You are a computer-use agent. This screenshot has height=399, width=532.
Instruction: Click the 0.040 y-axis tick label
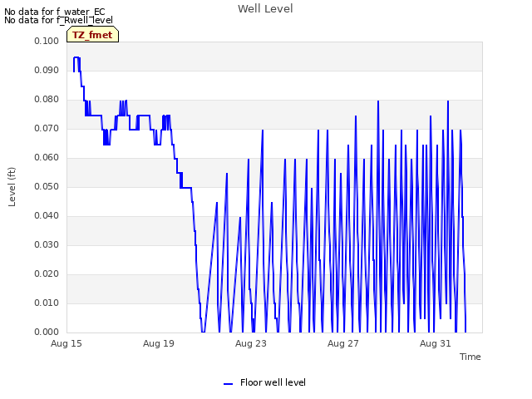pyautogui.click(x=47, y=216)
